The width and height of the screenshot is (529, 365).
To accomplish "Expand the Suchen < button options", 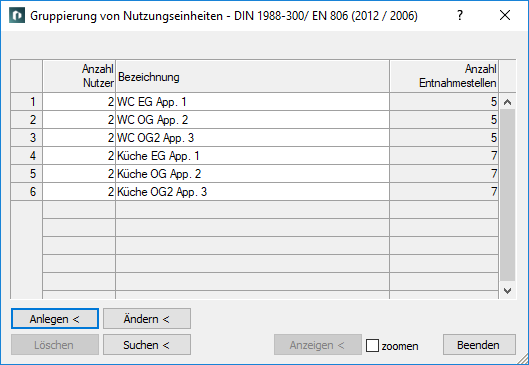I will coord(147,345).
